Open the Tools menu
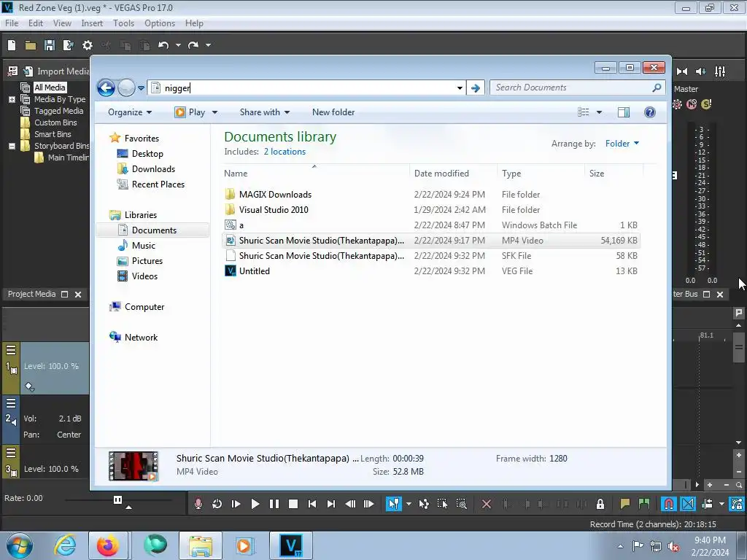747x560 pixels. [123, 23]
